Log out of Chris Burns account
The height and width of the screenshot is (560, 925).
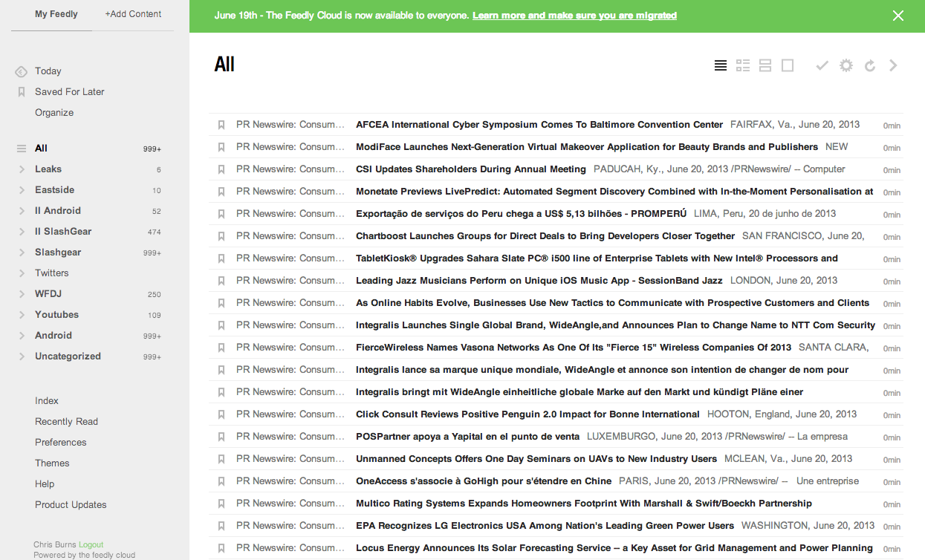91,544
